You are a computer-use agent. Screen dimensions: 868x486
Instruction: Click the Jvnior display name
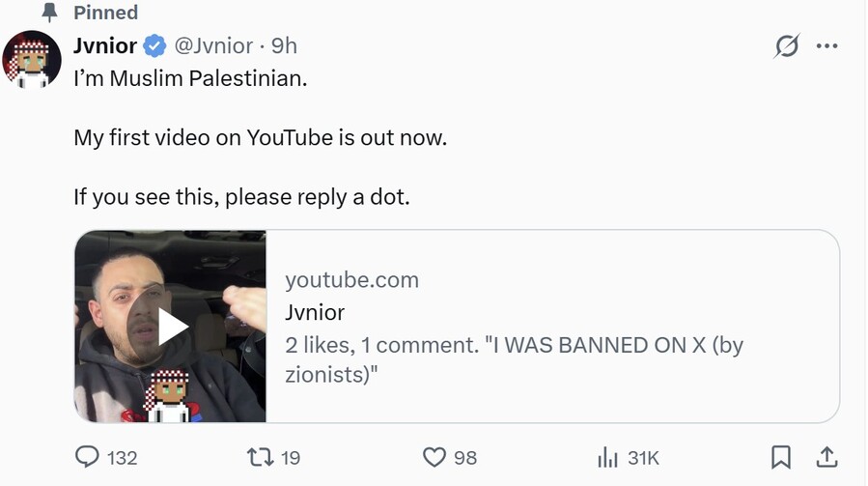click(x=105, y=45)
